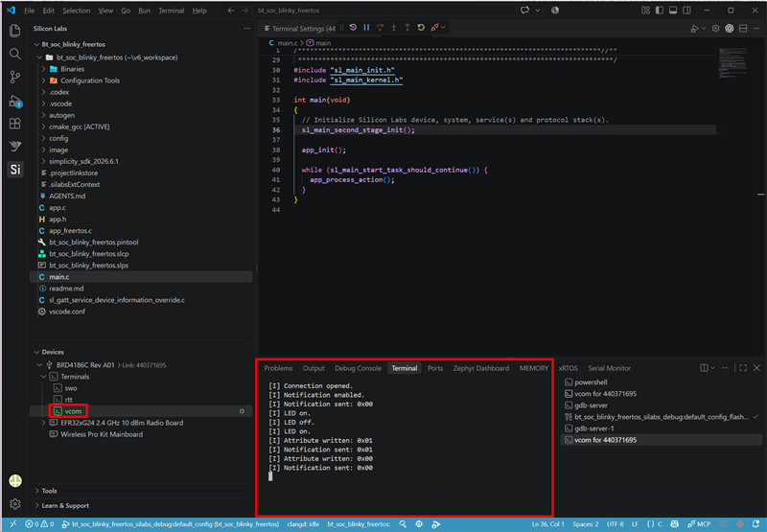767x532 pixels.
Task: Click errors and warnings count in status bar
Action: tap(39, 524)
